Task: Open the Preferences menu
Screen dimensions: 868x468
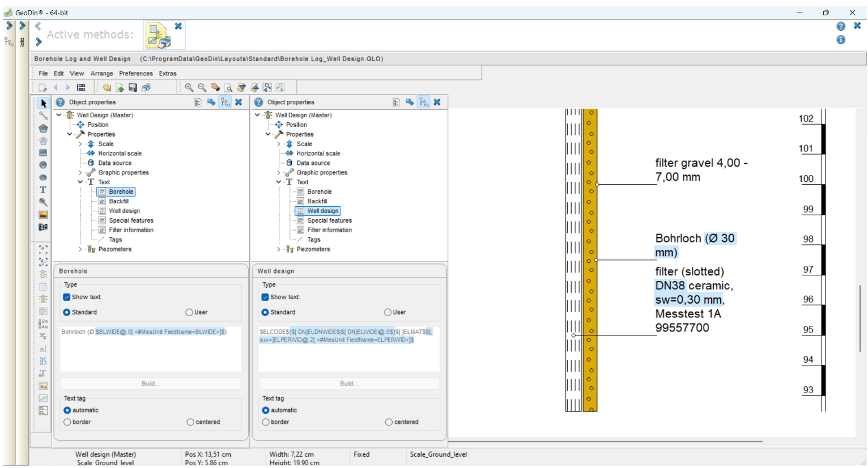Action: 135,73
